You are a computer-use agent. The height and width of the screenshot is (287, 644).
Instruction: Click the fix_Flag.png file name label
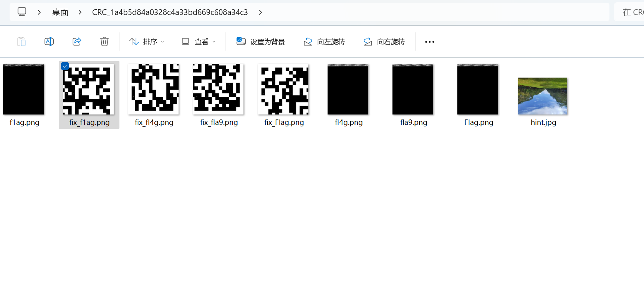(x=284, y=123)
